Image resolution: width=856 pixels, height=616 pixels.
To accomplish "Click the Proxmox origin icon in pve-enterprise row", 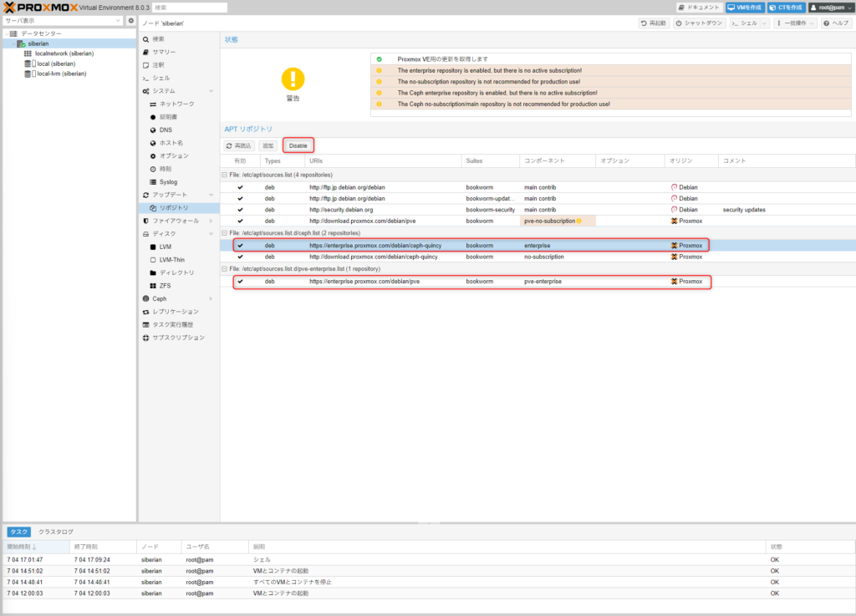I will [x=674, y=282].
